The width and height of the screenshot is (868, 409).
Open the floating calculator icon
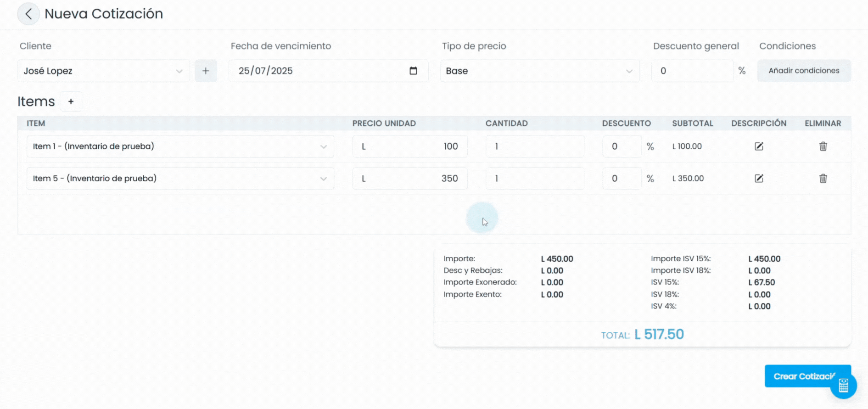tap(843, 385)
